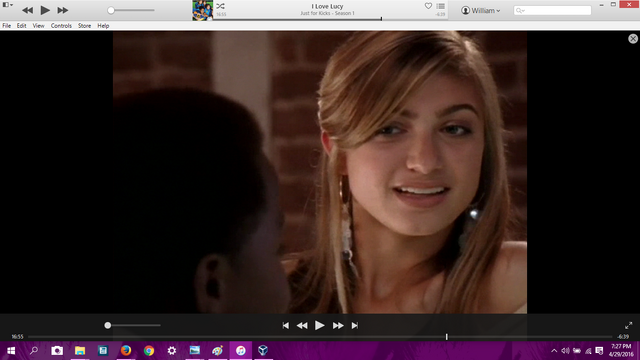
Task: Play the video from overlay controls
Action: pos(320,325)
